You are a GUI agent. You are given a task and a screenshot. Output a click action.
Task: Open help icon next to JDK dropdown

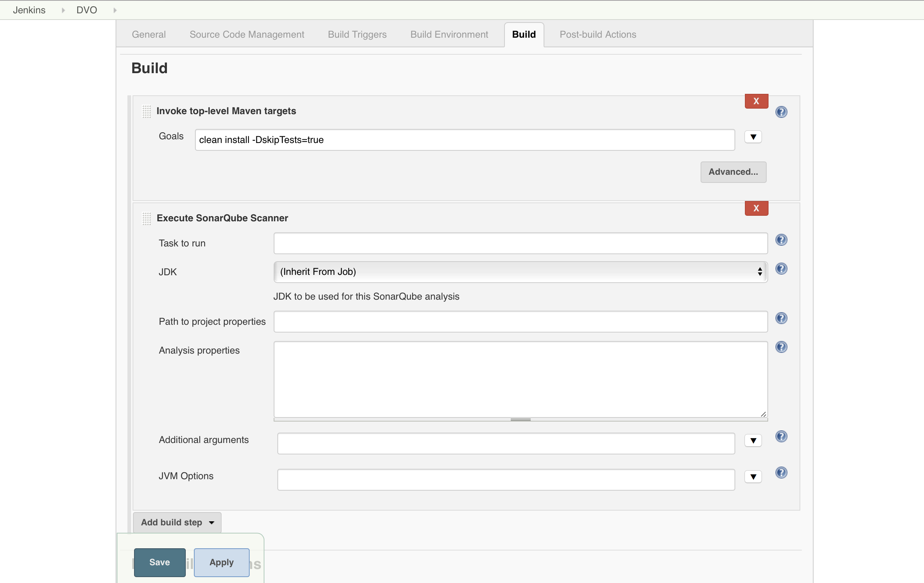coord(781,269)
